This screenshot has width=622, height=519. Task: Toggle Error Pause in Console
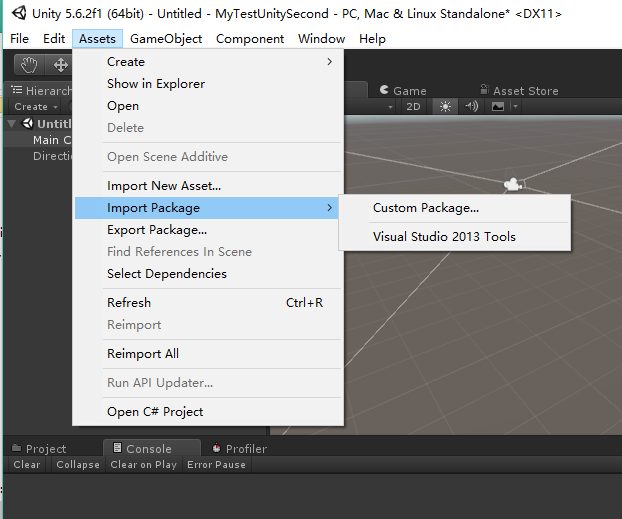click(216, 465)
